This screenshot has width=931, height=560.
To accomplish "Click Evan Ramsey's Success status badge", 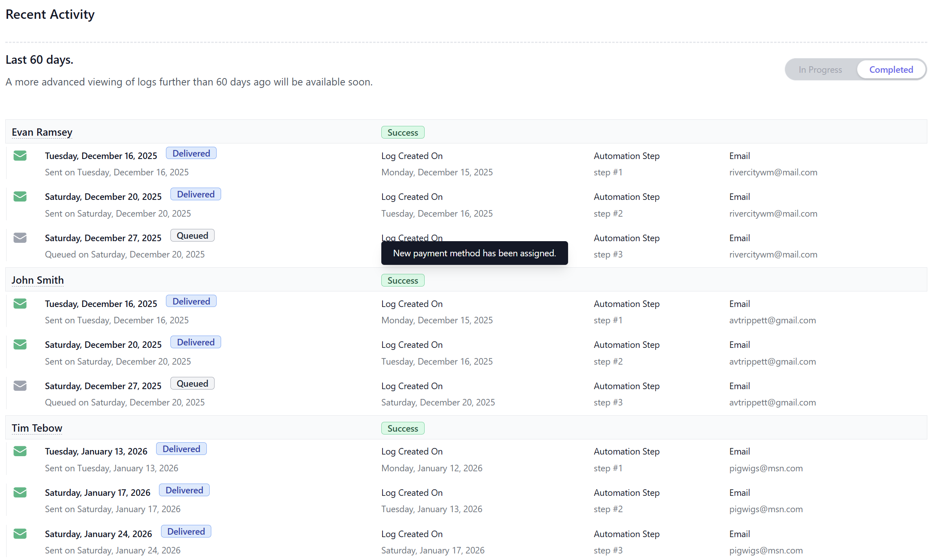I will [403, 132].
